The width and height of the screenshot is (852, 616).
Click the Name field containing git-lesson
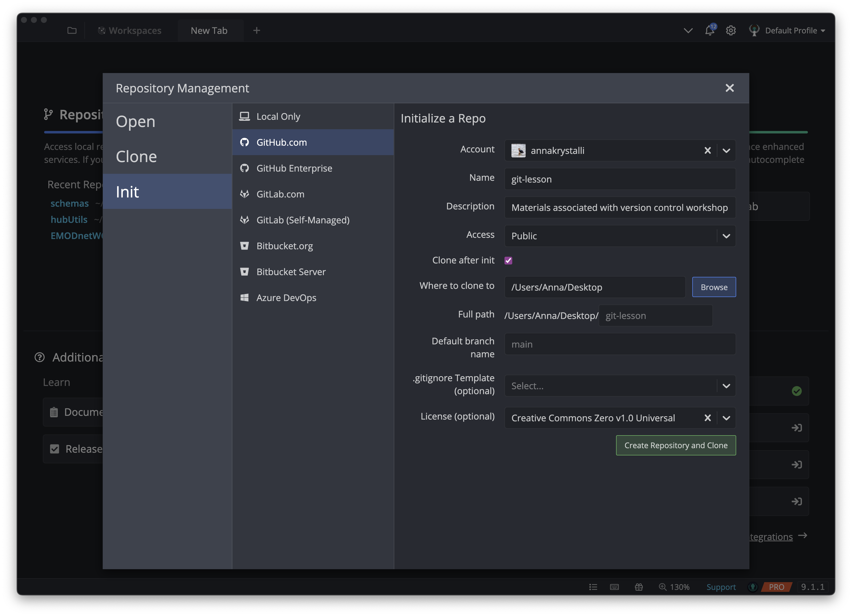coord(620,179)
